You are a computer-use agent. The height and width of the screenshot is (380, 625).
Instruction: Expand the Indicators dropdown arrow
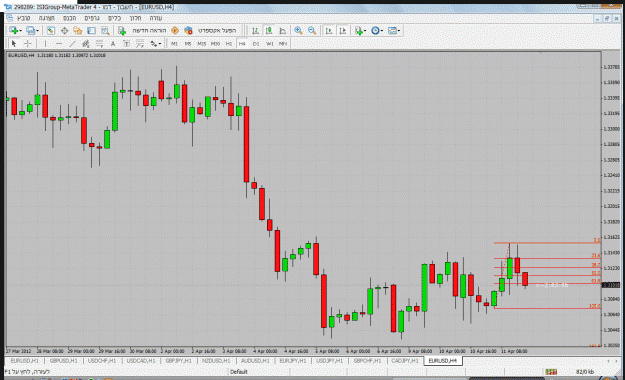coord(365,31)
